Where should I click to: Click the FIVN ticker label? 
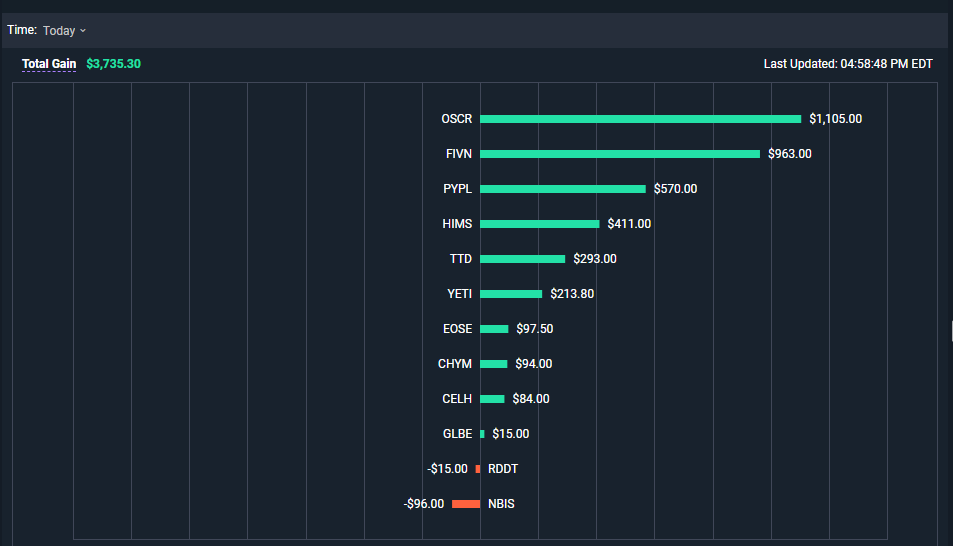[x=459, y=154]
